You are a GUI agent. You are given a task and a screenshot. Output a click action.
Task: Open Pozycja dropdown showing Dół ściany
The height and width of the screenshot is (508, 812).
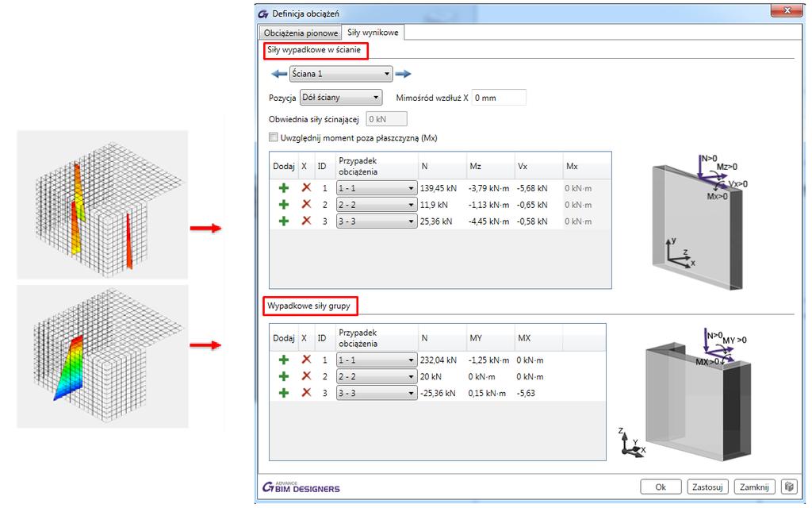pos(341,97)
